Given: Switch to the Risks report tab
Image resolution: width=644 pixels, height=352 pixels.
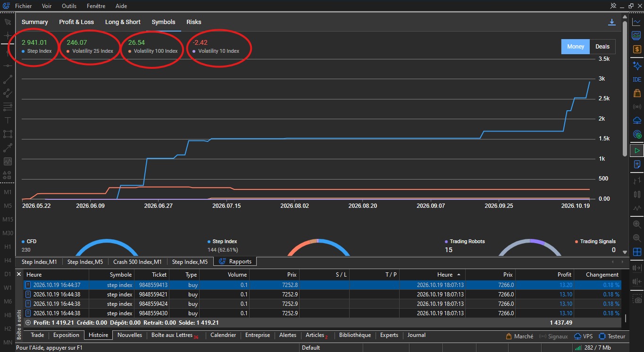Looking at the screenshot, I should click(194, 22).
